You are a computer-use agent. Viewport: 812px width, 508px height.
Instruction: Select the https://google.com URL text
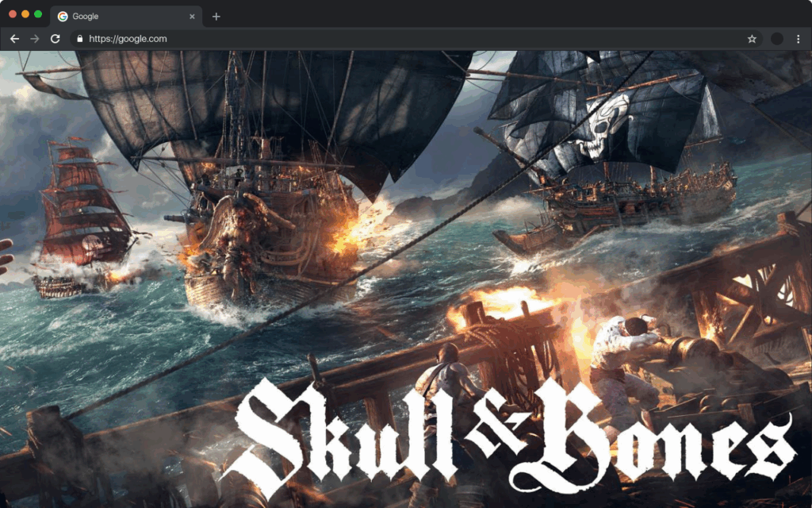point(128,38)
